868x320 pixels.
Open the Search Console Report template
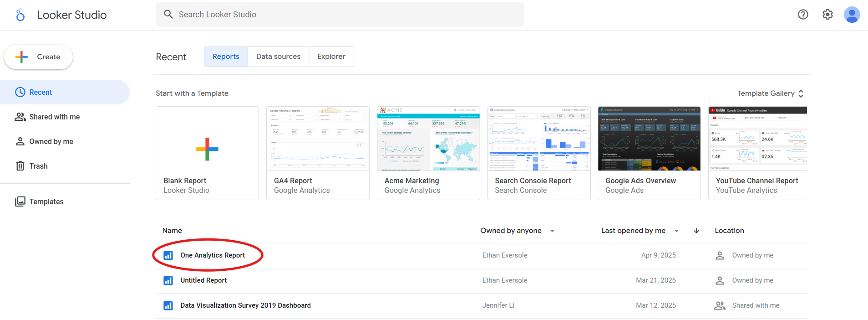pos(539,153)
